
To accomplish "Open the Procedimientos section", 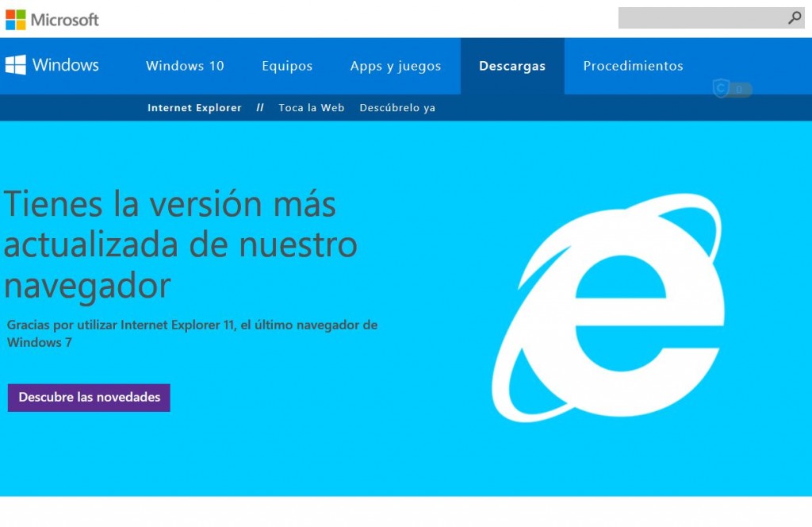I will [632, 66].
